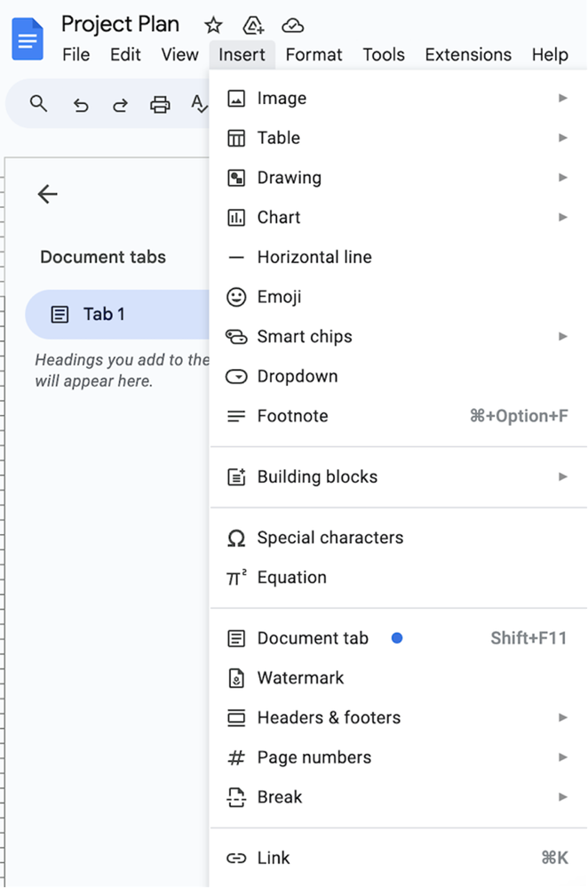Star the Project Plan document
This screenshot has width=588, height=888.
[213, 26]
